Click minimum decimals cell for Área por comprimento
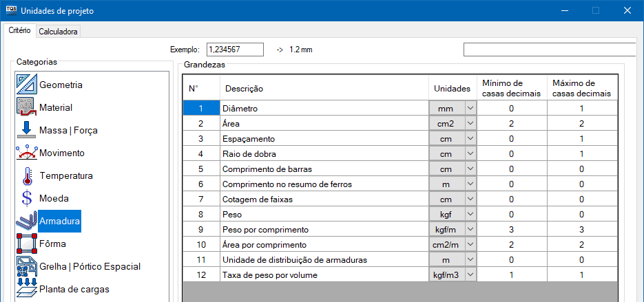The image size is (644, 302). coord(511,245)
